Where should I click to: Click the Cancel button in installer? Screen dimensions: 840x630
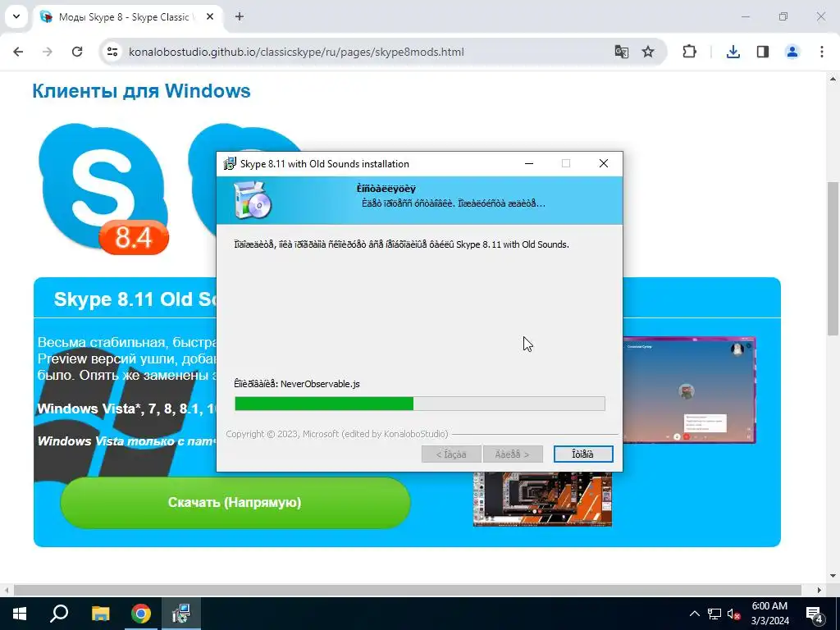(583, 454)
